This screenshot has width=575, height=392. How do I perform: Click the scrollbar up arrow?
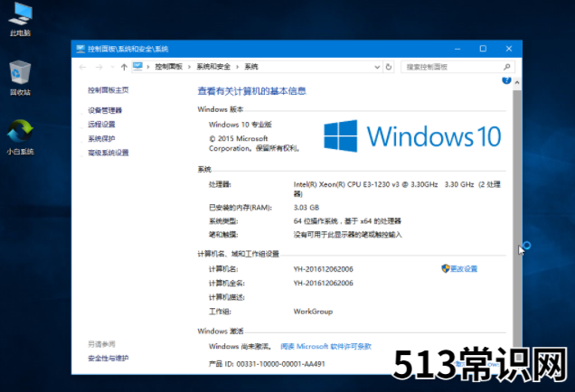517,83
